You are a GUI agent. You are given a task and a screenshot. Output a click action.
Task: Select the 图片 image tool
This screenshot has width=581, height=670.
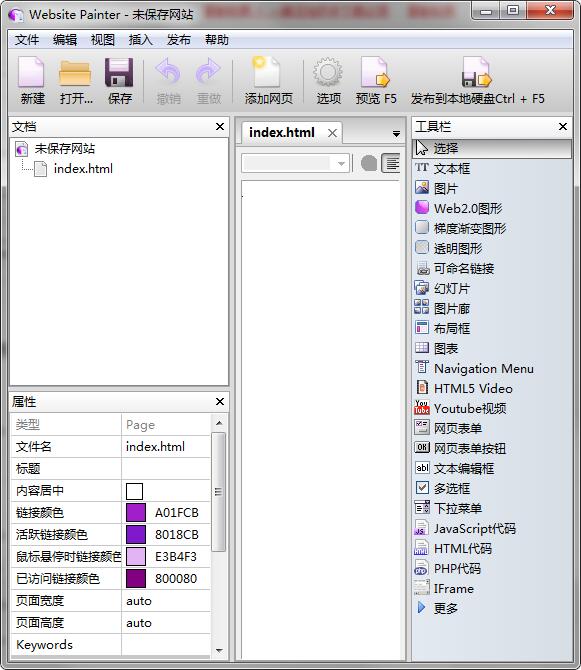click(x=437, y=188)
